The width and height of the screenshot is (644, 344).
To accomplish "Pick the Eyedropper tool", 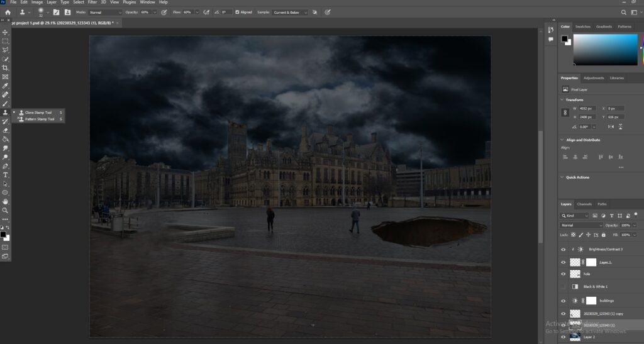I will 6,86.
